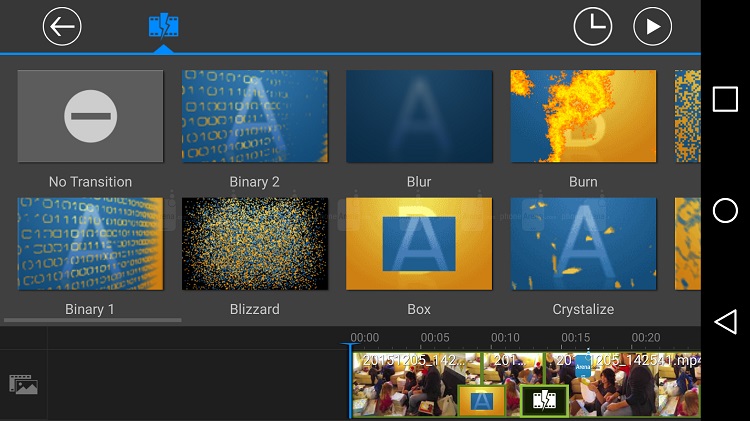This screenshot has width=750, height=421.
Task: Tap the orange 'A' transition marker on timeline
Action: point(482,401)
